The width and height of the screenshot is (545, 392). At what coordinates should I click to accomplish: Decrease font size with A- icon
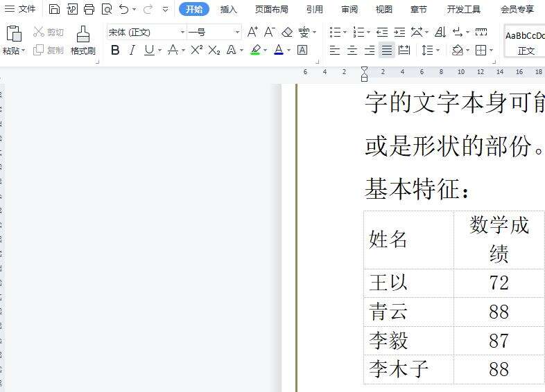(x=270, y=33)
